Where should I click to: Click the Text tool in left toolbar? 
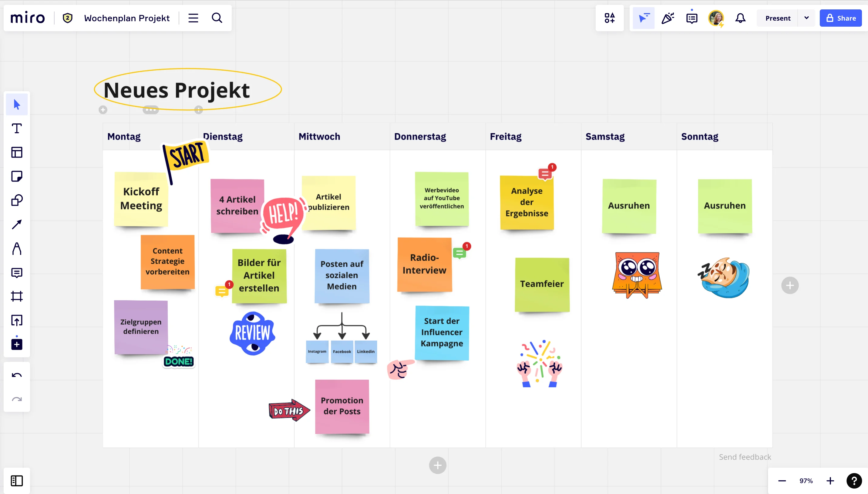click(x=17, y=129)
